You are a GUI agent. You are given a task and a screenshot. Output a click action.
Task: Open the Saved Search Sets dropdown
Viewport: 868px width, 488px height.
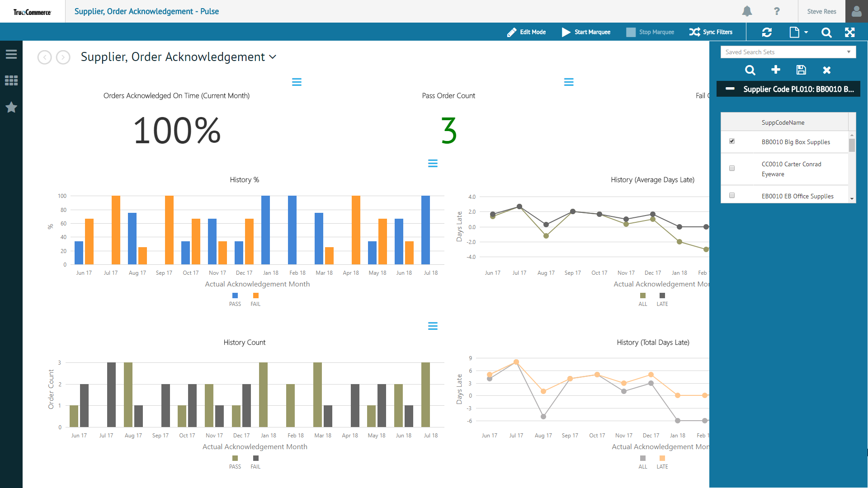[788, 52]
